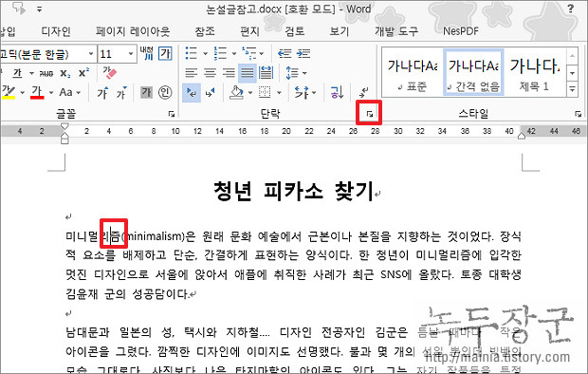Open the Change Case Aa dropdown
Screen dimensions: 588x374
(70, 92)
